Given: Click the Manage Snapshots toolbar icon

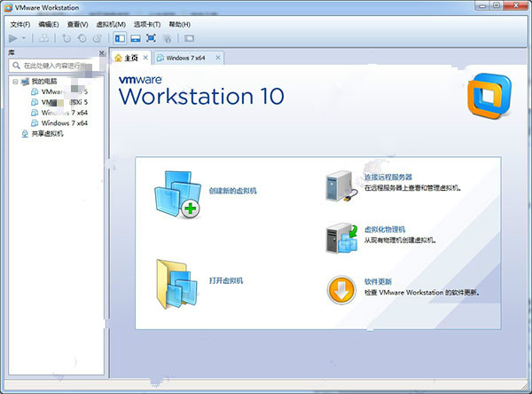Looking at the screenshot, I should click(98, 38).
